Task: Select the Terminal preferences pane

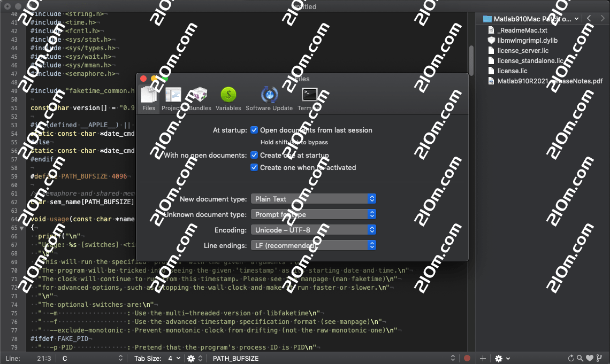Action: pos(309,99)
